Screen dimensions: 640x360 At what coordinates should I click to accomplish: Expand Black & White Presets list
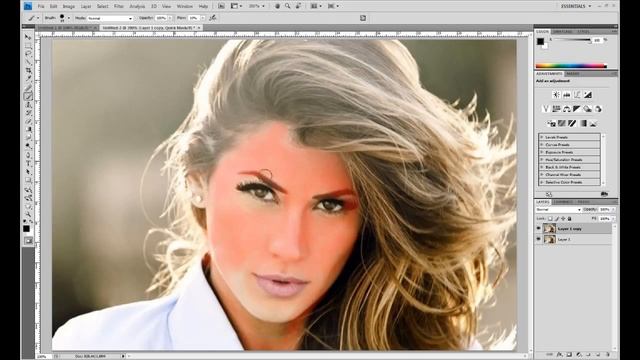click(542, 167)
